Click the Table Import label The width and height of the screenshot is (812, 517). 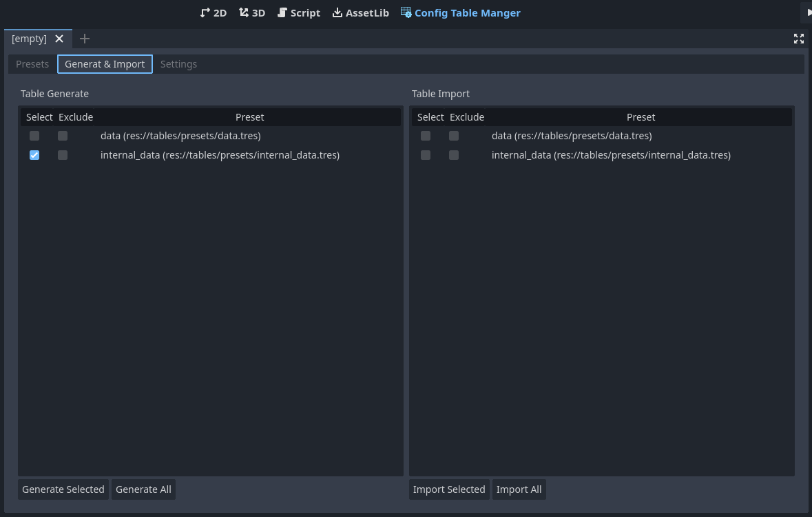441,94
